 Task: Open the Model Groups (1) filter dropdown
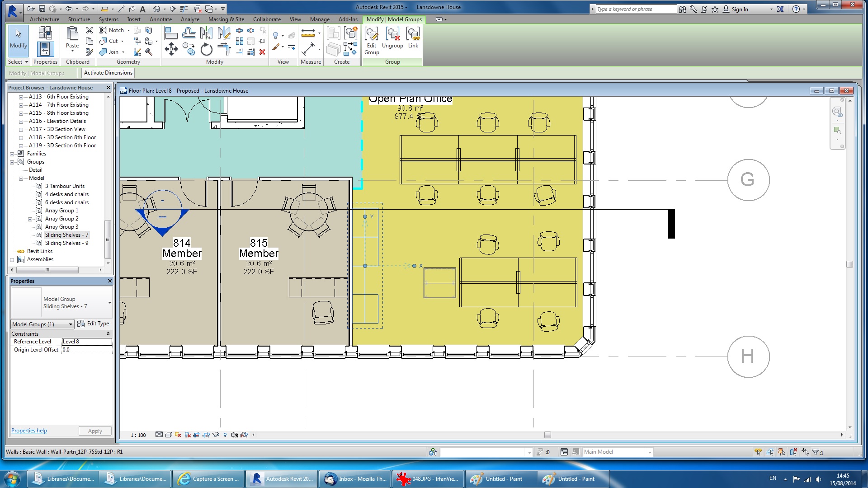click(71, 324)
